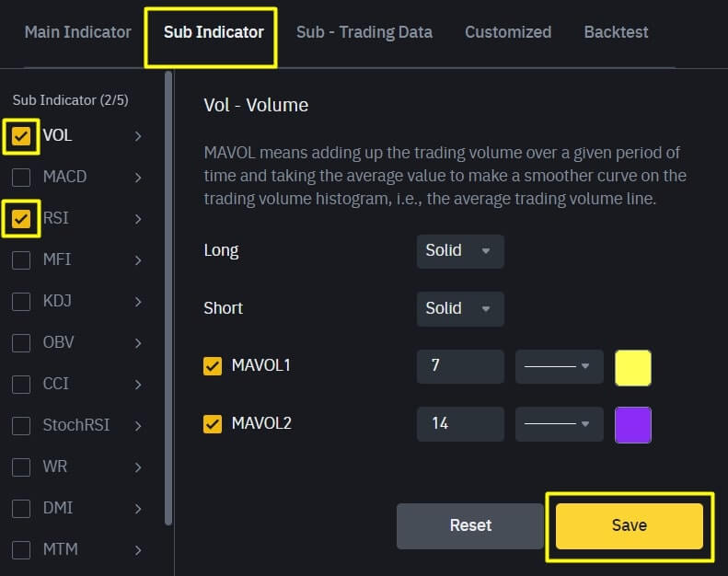Enable the MFI indicator checkbox
This screenshot has width=728, height=576.
point(21,259)
